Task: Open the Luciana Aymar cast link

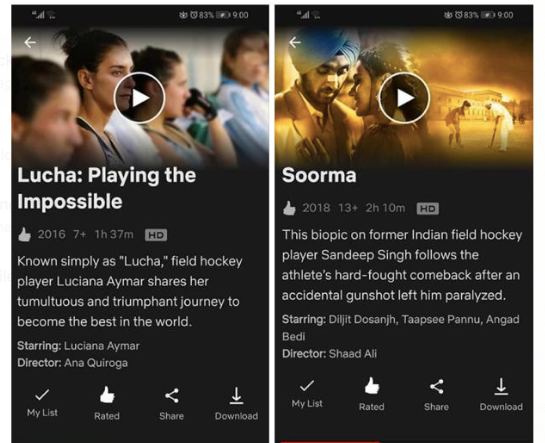Action: (101, 346)
